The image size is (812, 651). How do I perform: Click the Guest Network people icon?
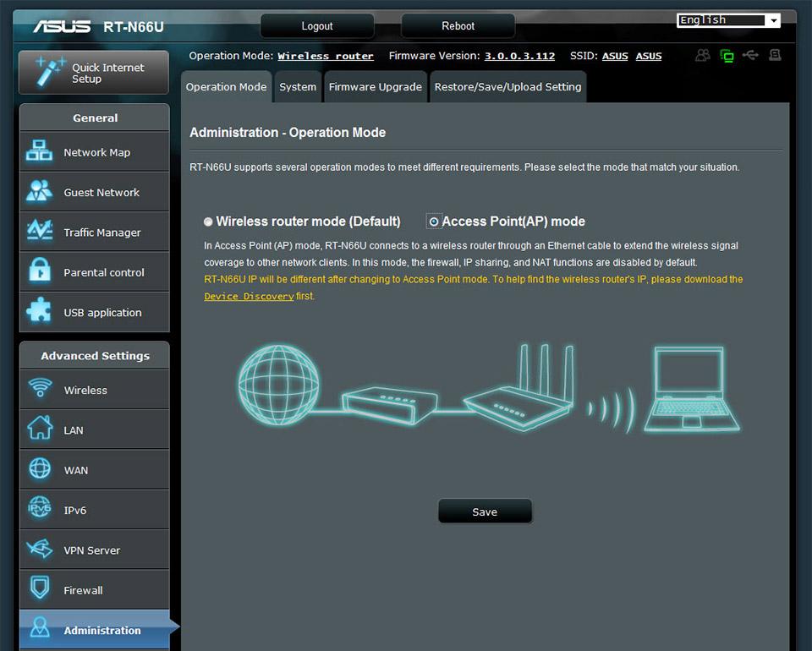39,190
